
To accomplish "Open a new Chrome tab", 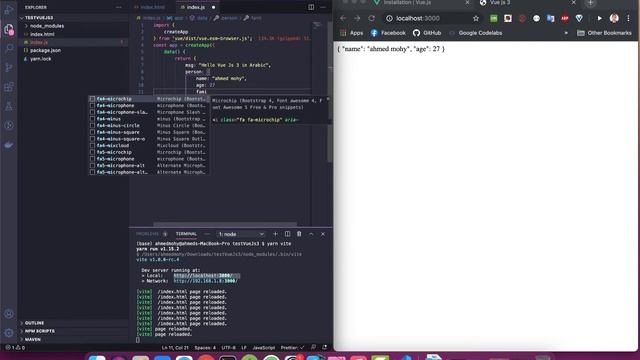I will pyautogui.click(x=590, y=3).
